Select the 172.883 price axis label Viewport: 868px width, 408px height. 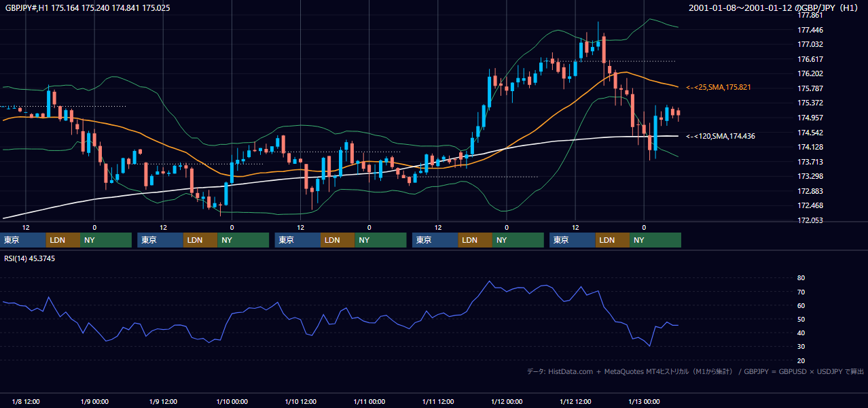[x=810, y=191]
